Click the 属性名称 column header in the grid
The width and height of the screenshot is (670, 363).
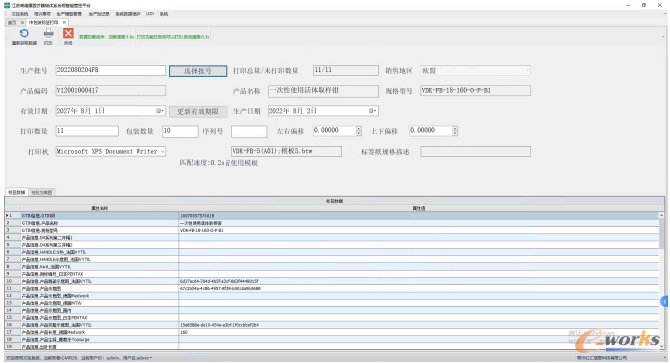[x=99, y=208]
